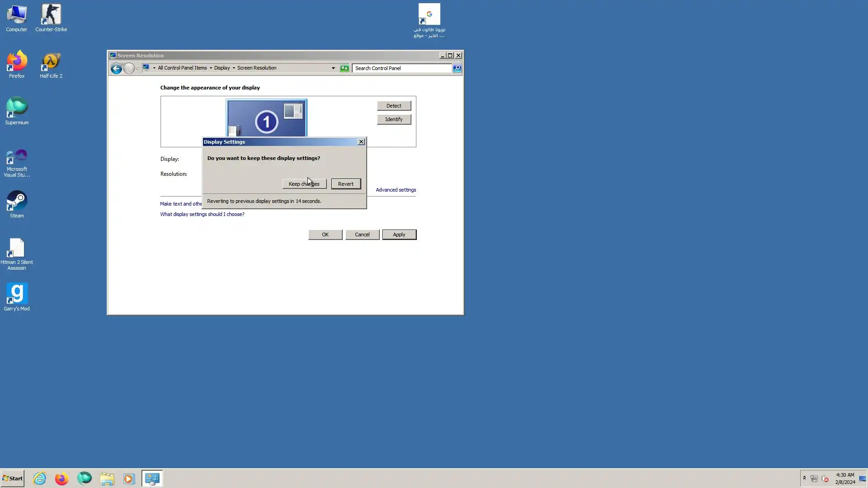Open the Advanced settings link
Viewport: 868px width, 488px height.
point(396,190)
